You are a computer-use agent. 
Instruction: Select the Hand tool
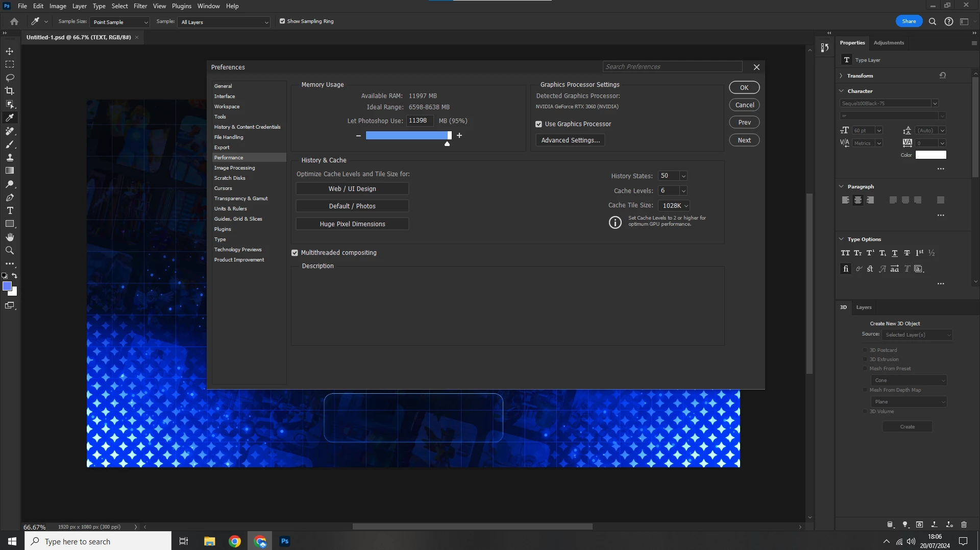click(10, 237)
